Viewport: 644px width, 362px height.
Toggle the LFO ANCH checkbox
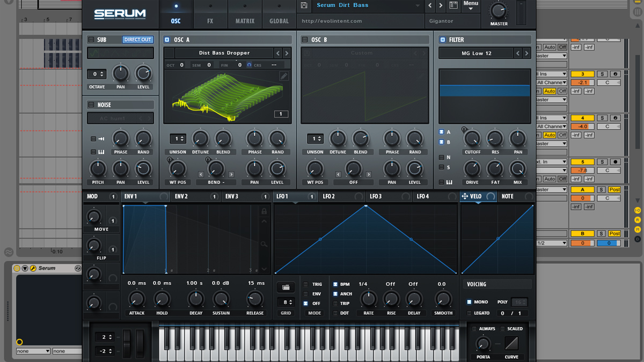(335, 294)
